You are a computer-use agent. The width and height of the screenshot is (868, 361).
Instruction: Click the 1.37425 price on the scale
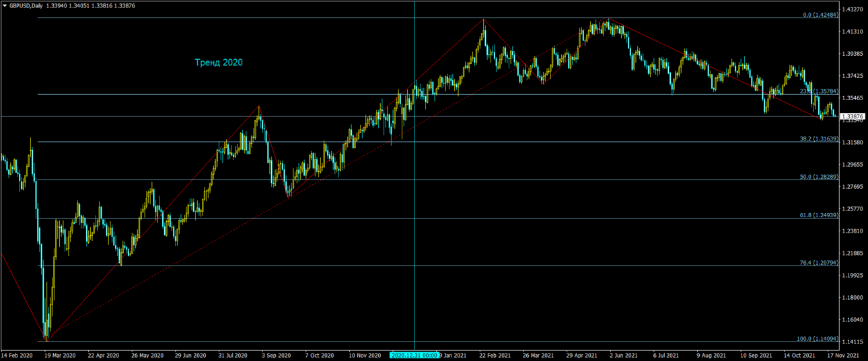point(853,76)
